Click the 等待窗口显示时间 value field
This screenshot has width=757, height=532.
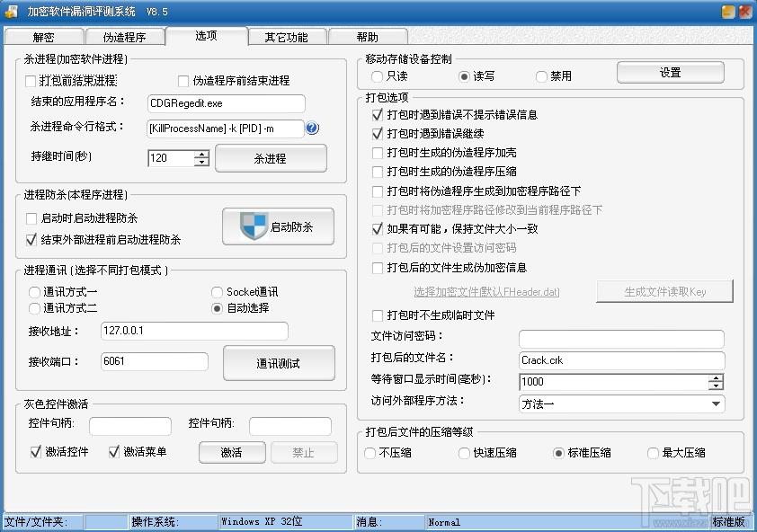[x=614, y=381]
